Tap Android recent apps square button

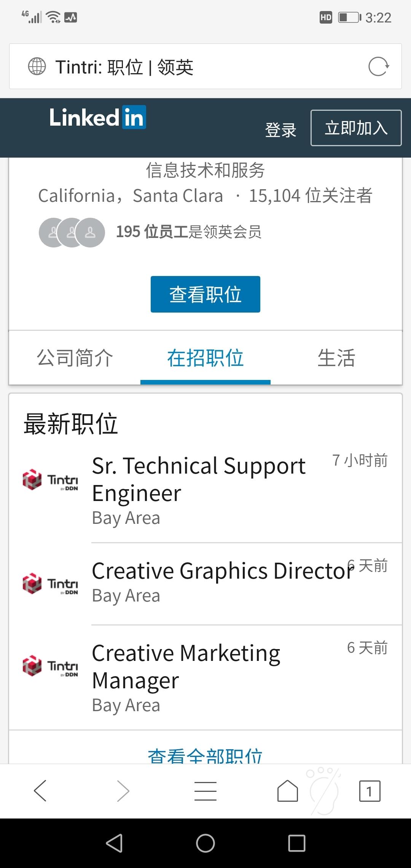297,843
